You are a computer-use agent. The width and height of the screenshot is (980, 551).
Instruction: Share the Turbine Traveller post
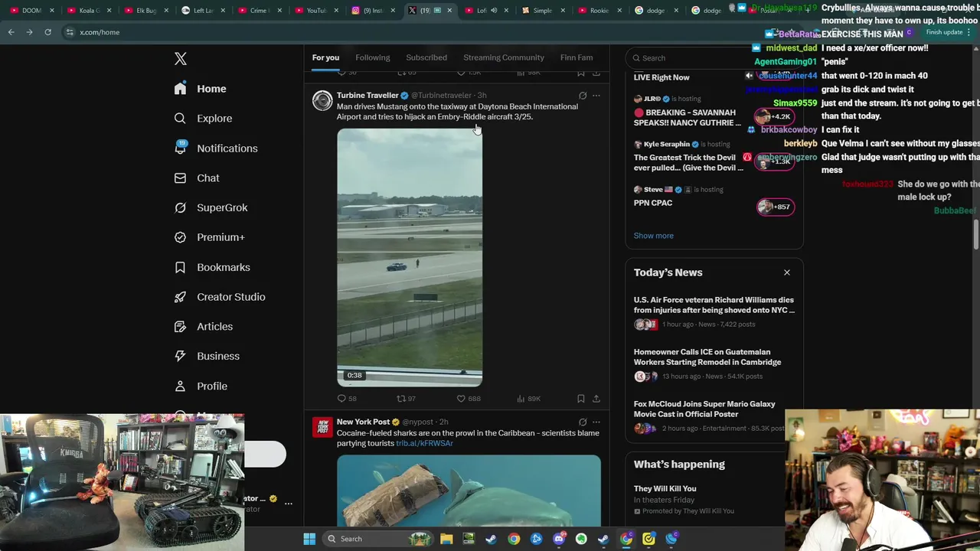tap(596, 399)
